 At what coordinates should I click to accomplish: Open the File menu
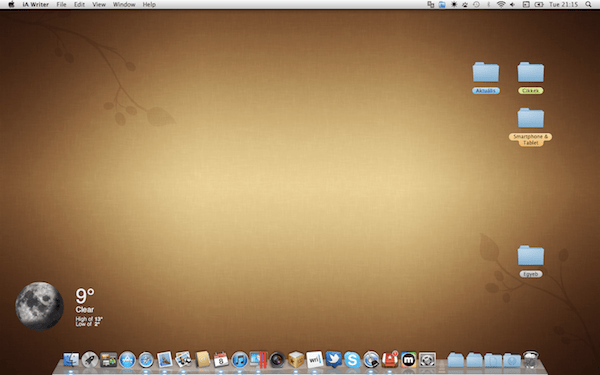click(x=61, y=5)
